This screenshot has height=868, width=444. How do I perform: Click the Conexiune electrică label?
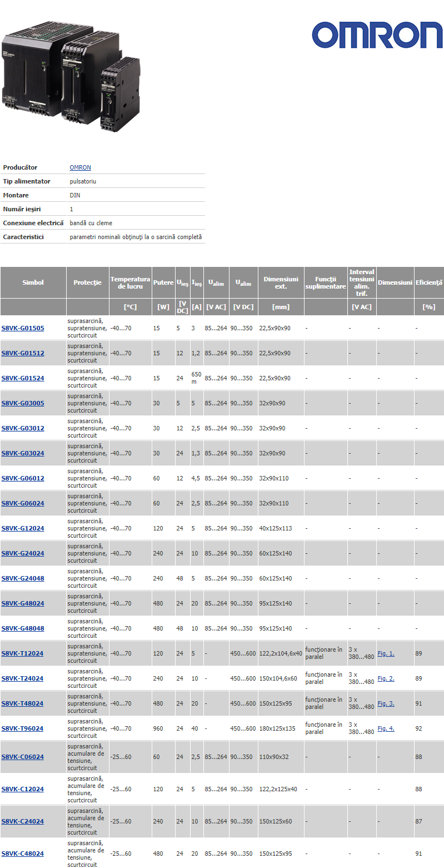click(33, 223)
